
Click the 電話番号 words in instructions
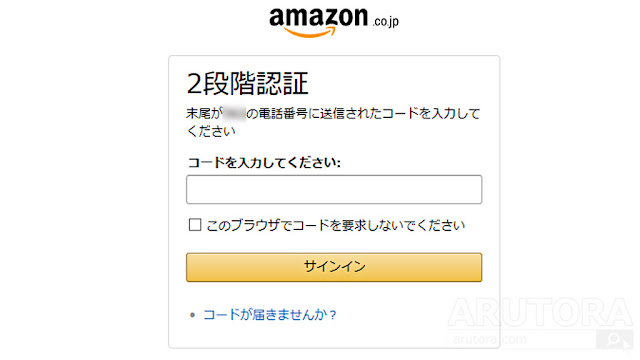coord(283,113)
